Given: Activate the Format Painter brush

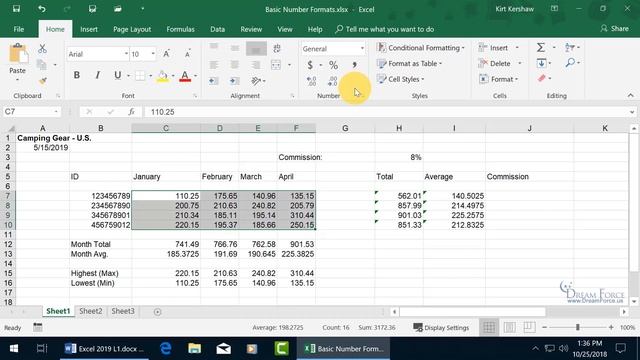Looking at the screenshot, I should point(42,81).
